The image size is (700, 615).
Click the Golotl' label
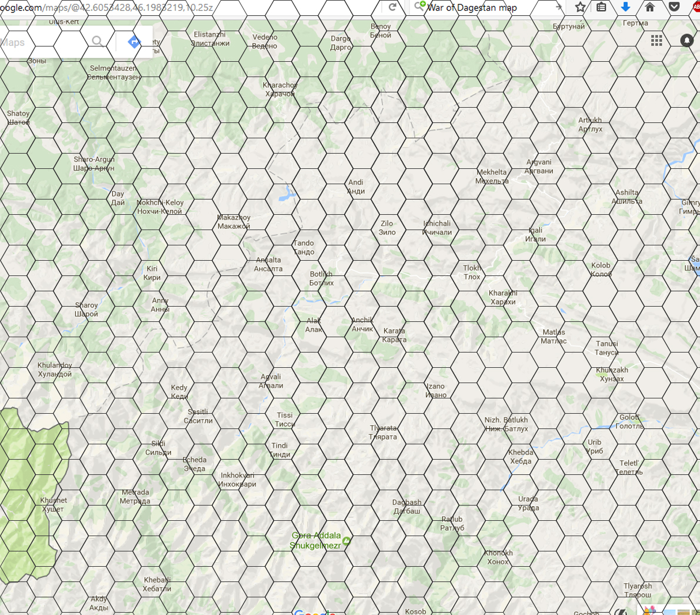[x=629, y=421]
